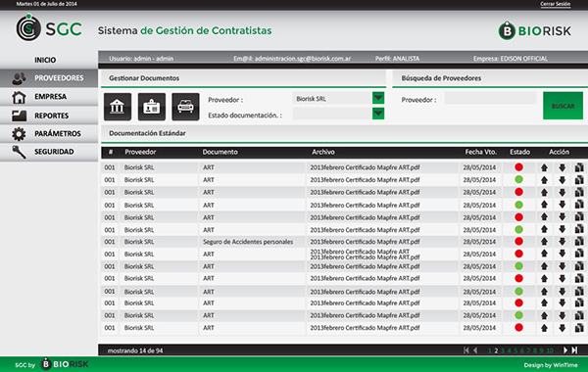The image size is (588, 372).
Task: Open the Proveedor dropdown showing Biorisk SRL
Action: [378, 98]
